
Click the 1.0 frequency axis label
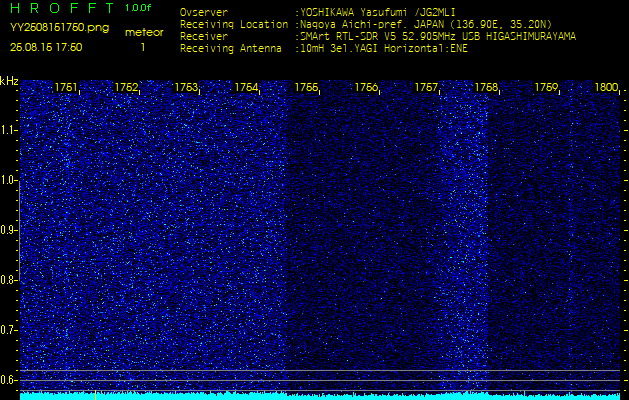[8, 180]
